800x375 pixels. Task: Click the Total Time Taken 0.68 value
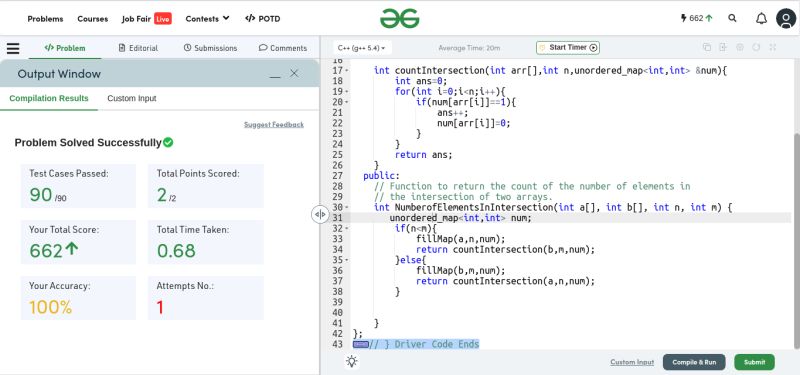click(176, 251)
